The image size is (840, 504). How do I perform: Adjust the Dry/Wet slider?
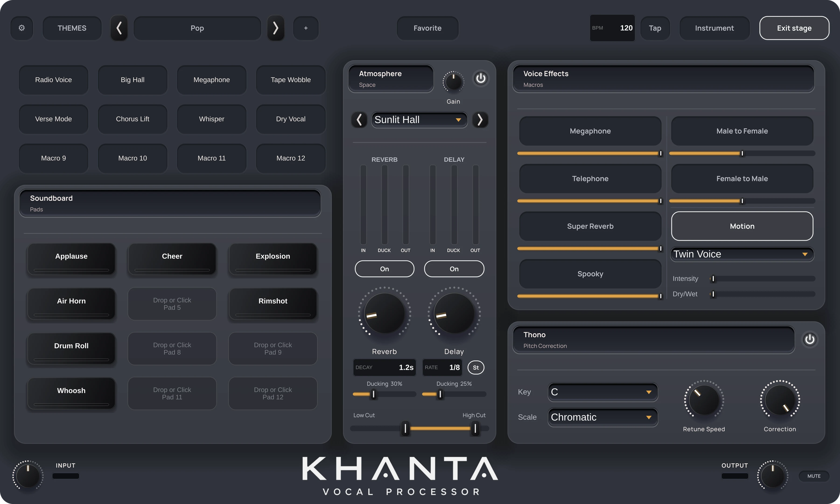coord(762,294)
